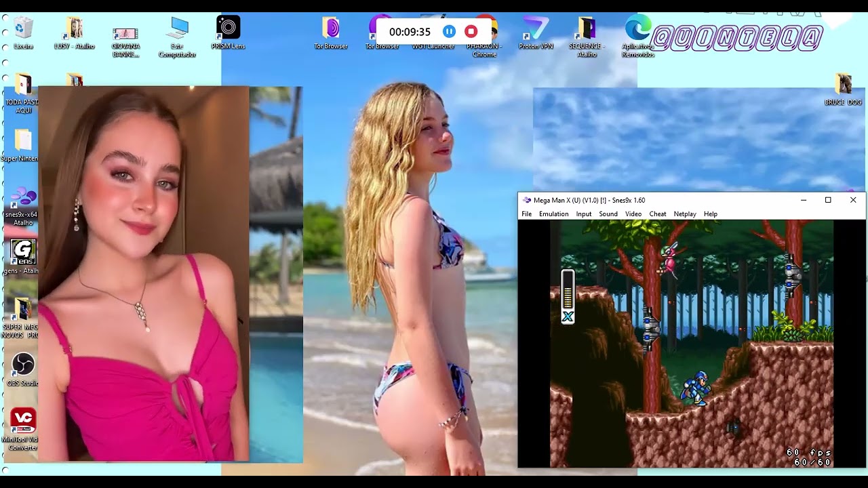Open SUPER MEGA NOVOS shortcut
This screenshot has width=868, height=488.
point(23,317)
